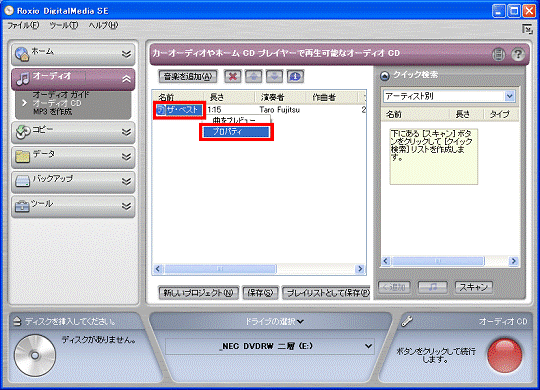540x390 pixels.
Task: Sort tracks by 長さ column header
Action: coord(229,97)
